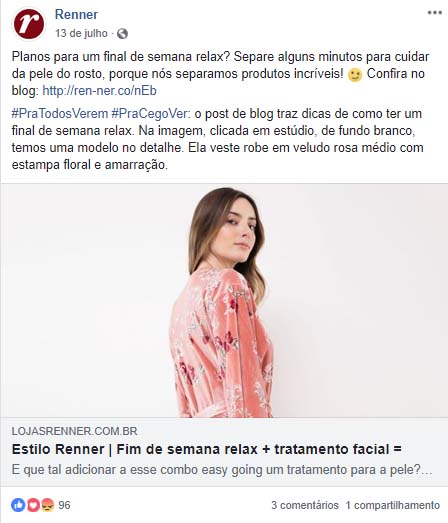The image size is (448, 523).
Task: Click the red heart love reaction icon
Action: tap(33, 505)
